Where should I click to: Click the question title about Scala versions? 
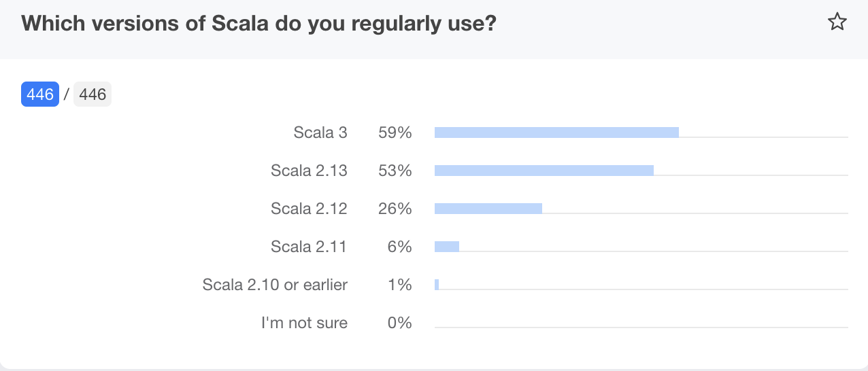(258, 24)
